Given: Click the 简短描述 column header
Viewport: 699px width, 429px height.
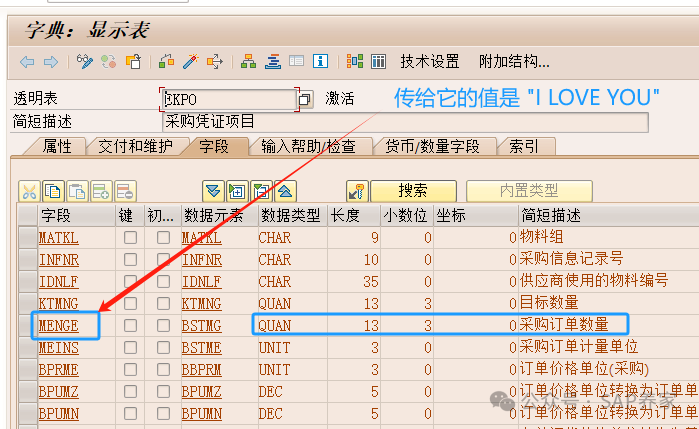Looking at the screenshot, I should pos(609,215).
